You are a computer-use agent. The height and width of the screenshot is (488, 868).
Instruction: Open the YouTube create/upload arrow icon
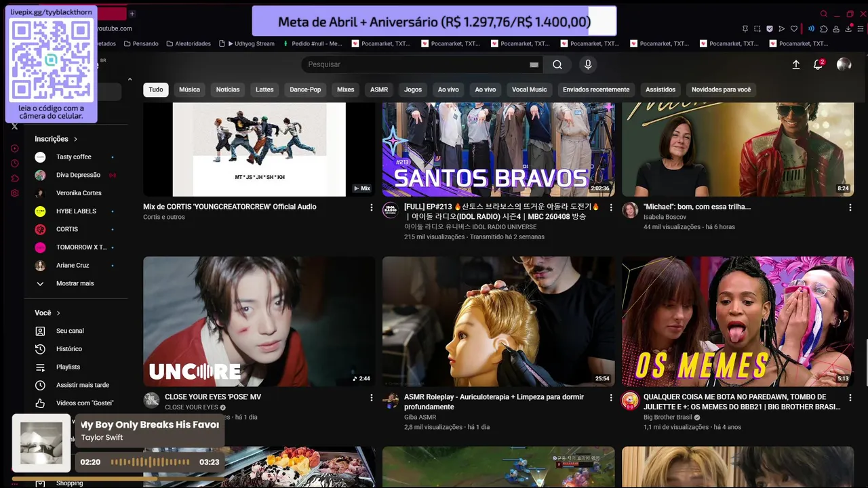(796, 64)
